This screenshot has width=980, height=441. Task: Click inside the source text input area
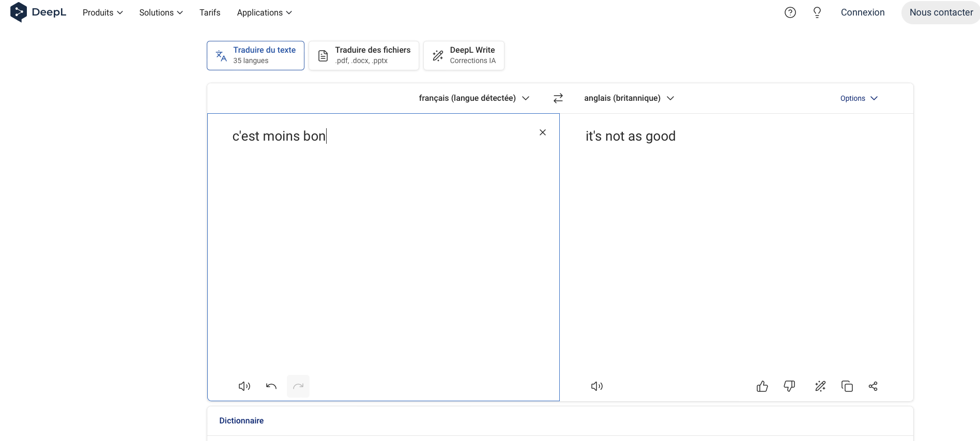click(382, 248)
